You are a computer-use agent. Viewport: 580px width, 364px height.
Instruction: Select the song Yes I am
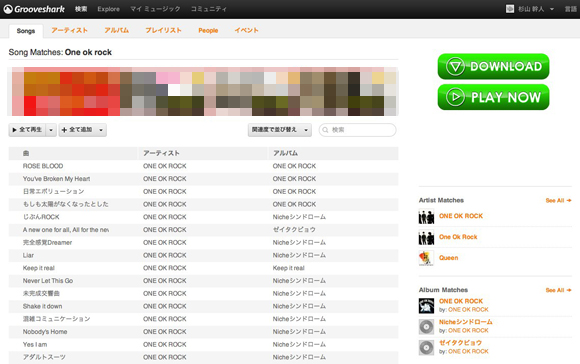pos(35,344)
